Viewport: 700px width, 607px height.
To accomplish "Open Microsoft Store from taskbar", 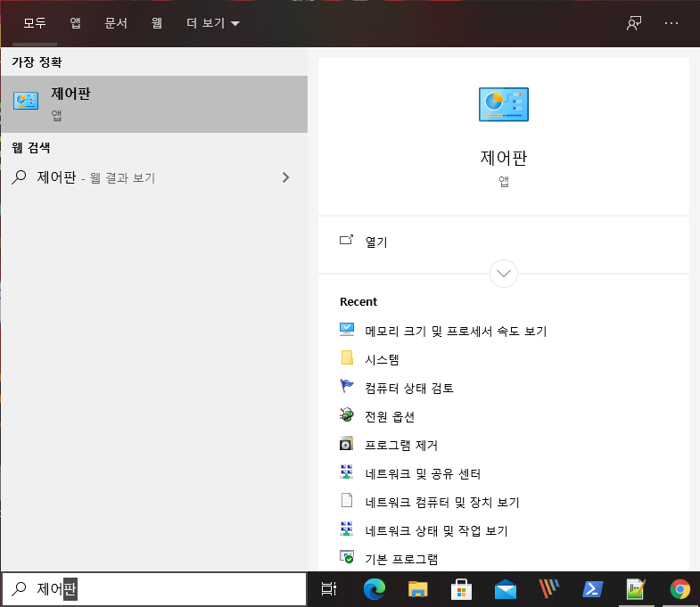I will (x=461, y=589).
